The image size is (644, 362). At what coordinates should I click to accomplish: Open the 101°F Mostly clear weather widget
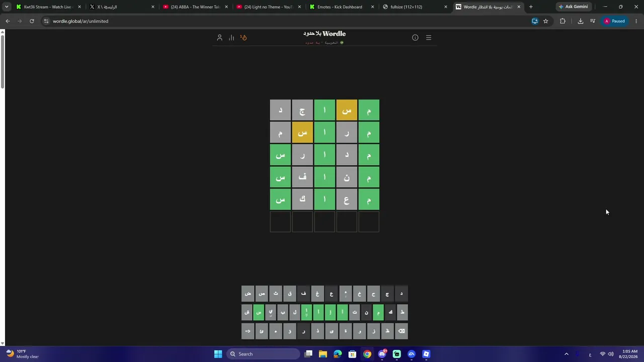pos(22,354)
